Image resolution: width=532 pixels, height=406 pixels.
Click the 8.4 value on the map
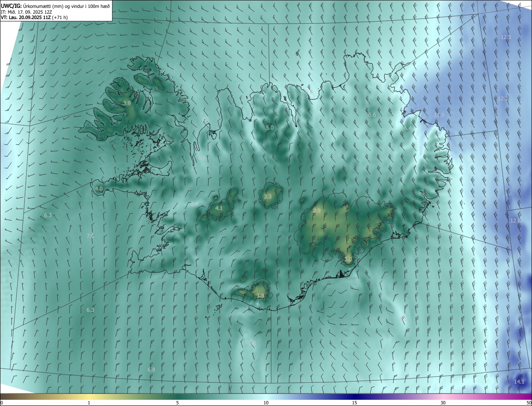point(195,204)
